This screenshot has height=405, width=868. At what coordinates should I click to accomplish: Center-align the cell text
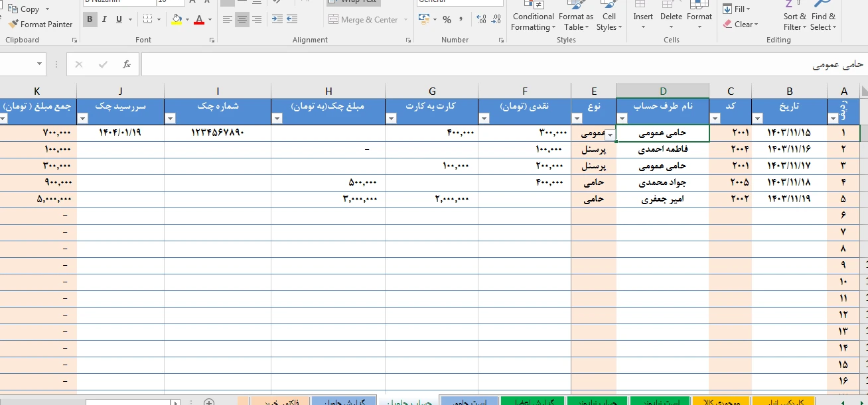[x=242, y=20]
